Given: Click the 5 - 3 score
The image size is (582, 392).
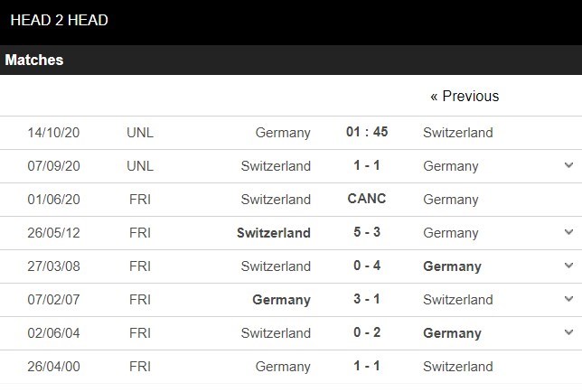Looking at the screenshot, I should pos(367,232).
